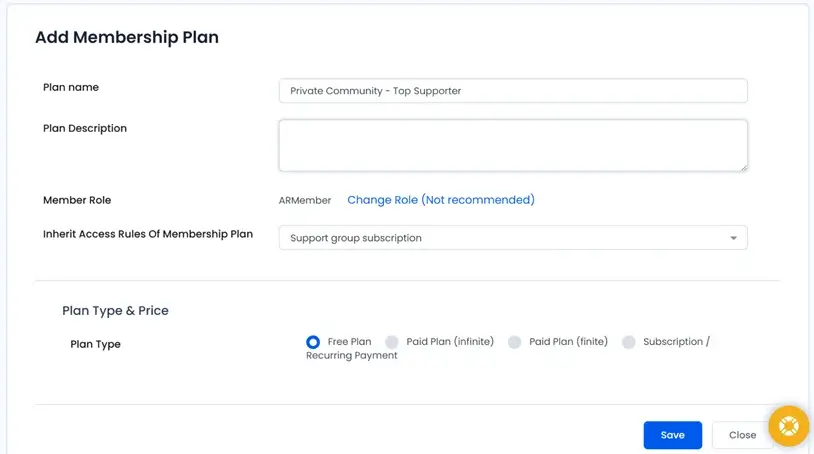Click the Close button

click(x=742, y=435)
